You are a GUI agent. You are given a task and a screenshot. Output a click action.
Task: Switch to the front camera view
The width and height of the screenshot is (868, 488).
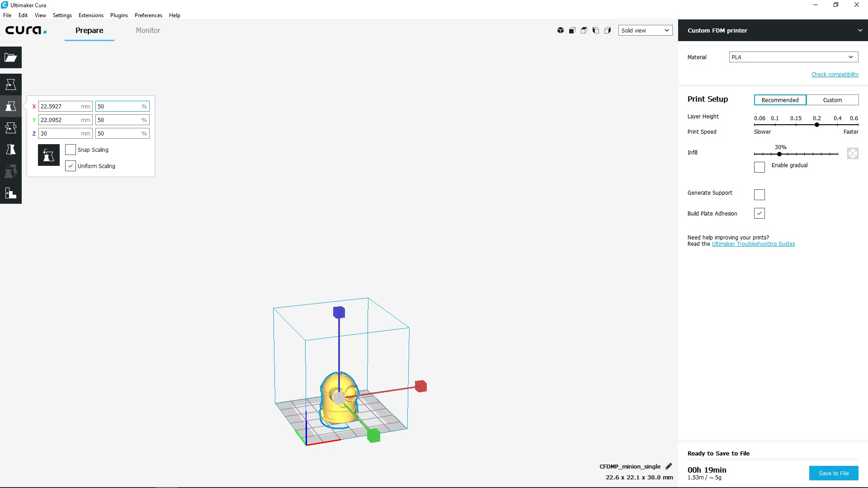572,30
